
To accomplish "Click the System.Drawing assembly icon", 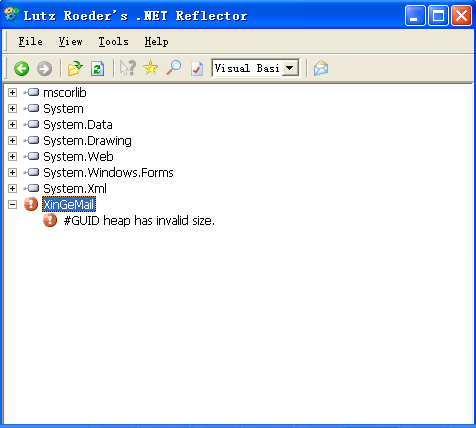I will [31, 140].
